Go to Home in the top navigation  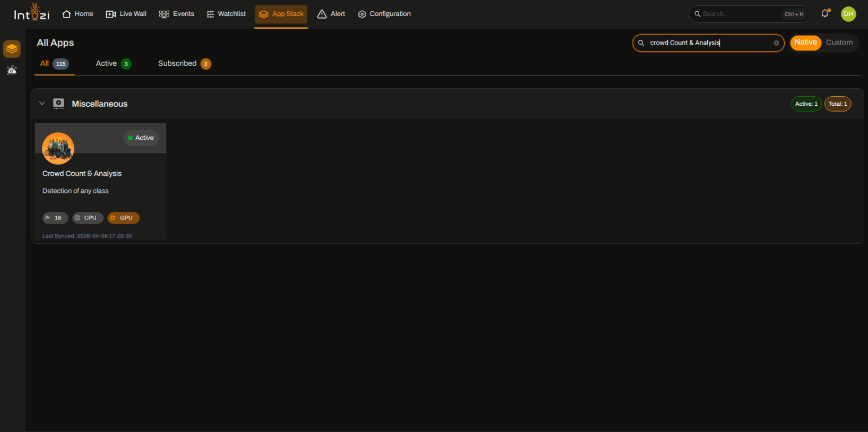(78, 14)
